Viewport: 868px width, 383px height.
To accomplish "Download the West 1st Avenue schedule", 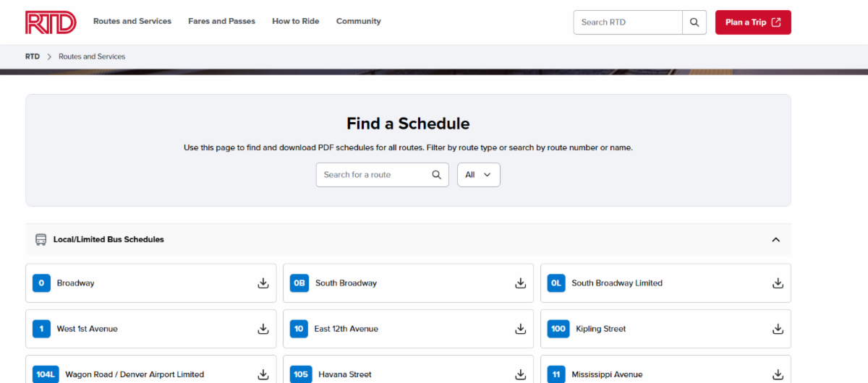I will point(263,329).
